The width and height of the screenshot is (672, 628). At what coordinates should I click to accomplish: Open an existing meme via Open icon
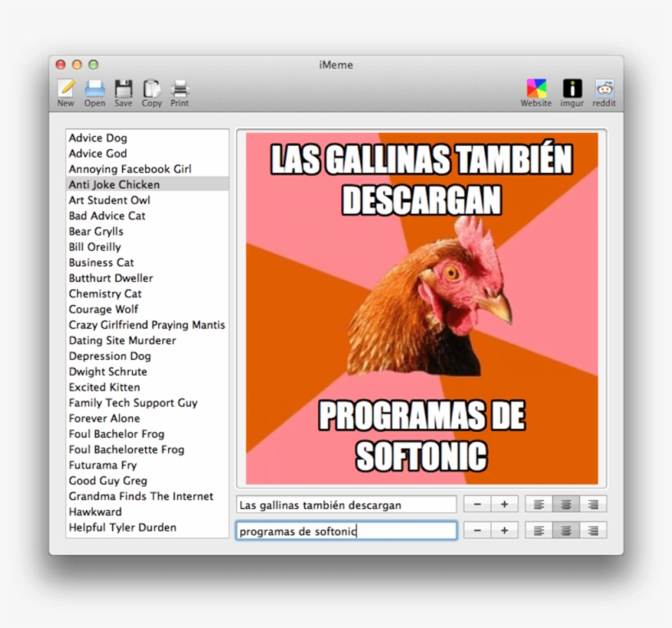tap(94, 90)
